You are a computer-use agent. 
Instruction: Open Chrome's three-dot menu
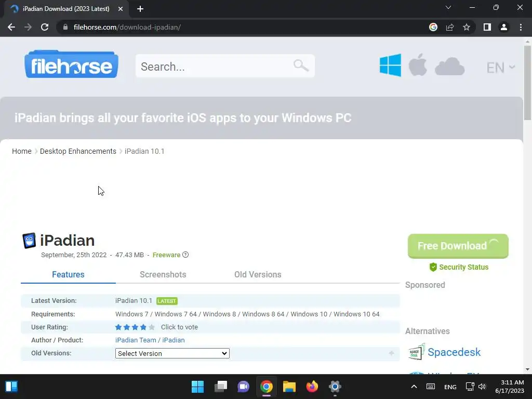coord(521,27)
